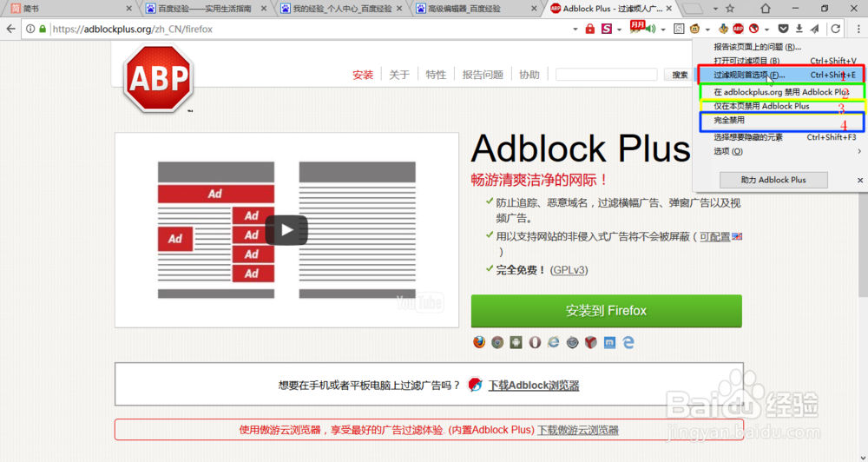Click the pink S extension icon
Screen dimensions: 868x462
tap(607, 29)
